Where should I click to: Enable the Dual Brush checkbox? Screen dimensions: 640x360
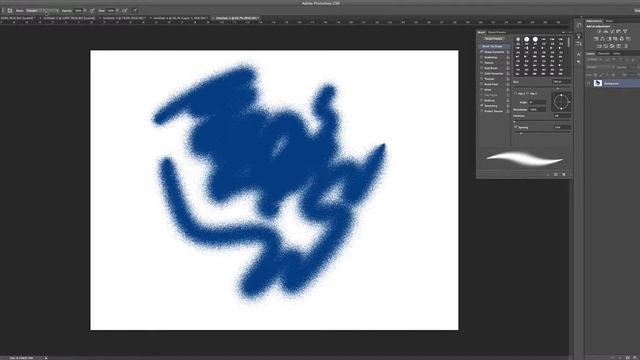[482, 68]
